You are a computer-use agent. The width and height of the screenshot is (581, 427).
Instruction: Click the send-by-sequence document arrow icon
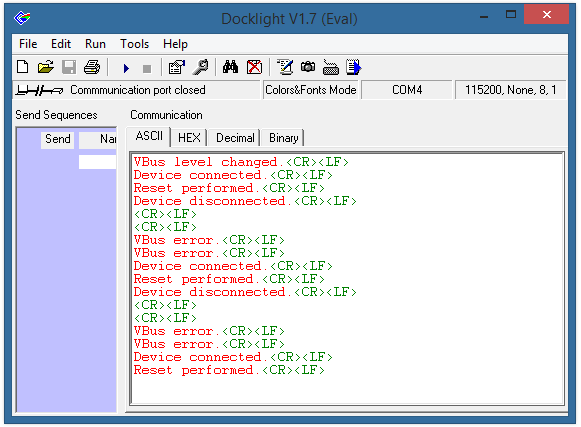pos(353,67)
